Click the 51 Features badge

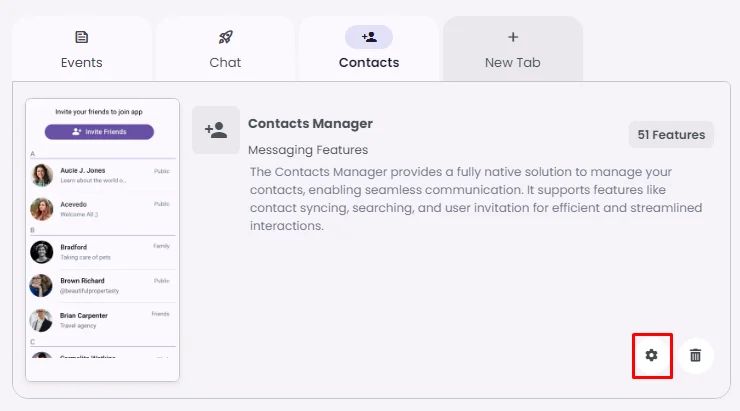coord(671,135)
